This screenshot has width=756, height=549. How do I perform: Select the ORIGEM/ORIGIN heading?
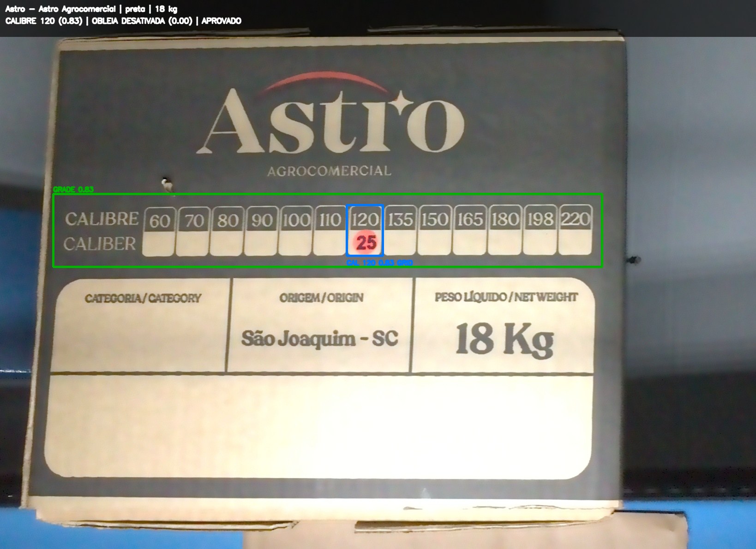321,298
